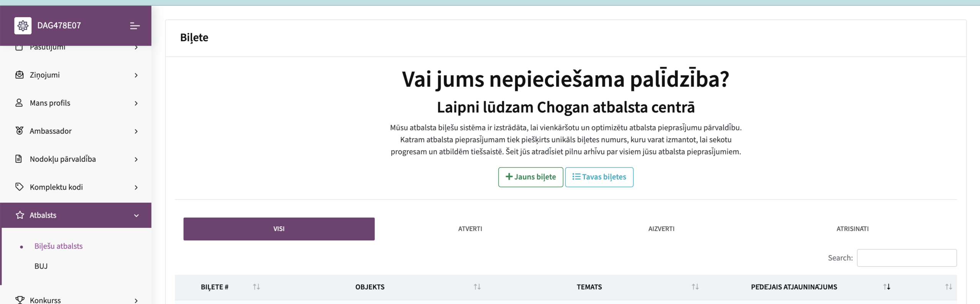This screenshot has width=980, height=304.
Task: Open the Ziņojumi sidebar item
Action: [75, 75]
